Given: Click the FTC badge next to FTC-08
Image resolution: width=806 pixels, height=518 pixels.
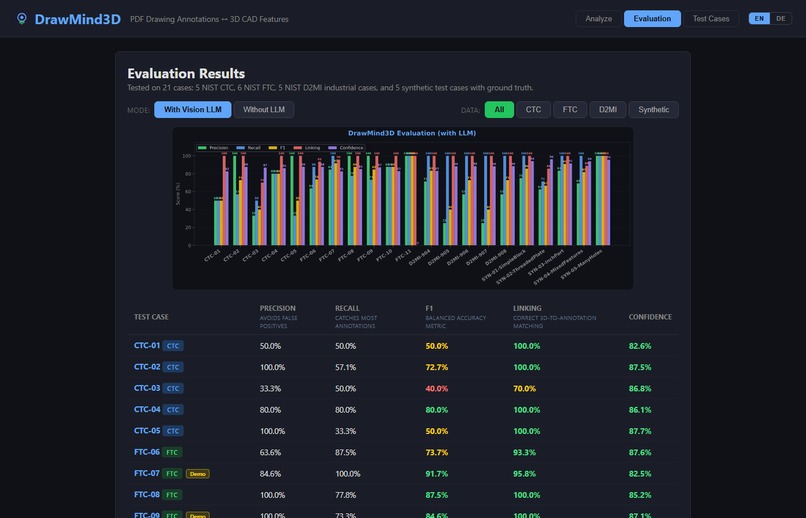Looking at the screenshot, I should pyautogui.click(x=172, y=495).
